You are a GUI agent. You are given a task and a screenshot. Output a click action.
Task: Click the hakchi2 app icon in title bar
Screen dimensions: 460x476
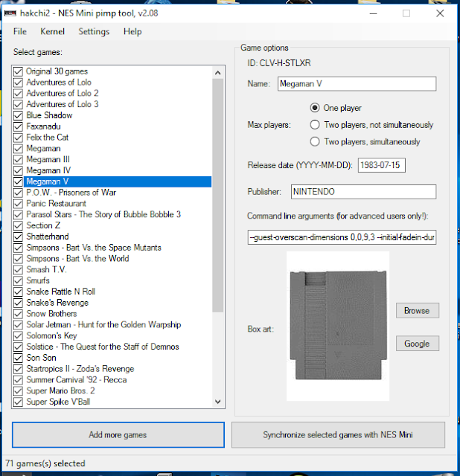pos(10,13)
